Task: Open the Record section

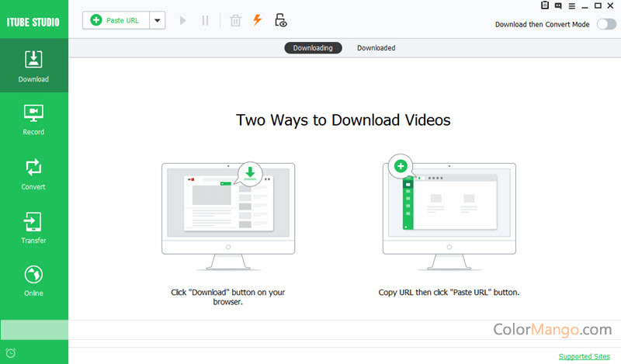Action: pyautogui.click(x=33, y=120)
